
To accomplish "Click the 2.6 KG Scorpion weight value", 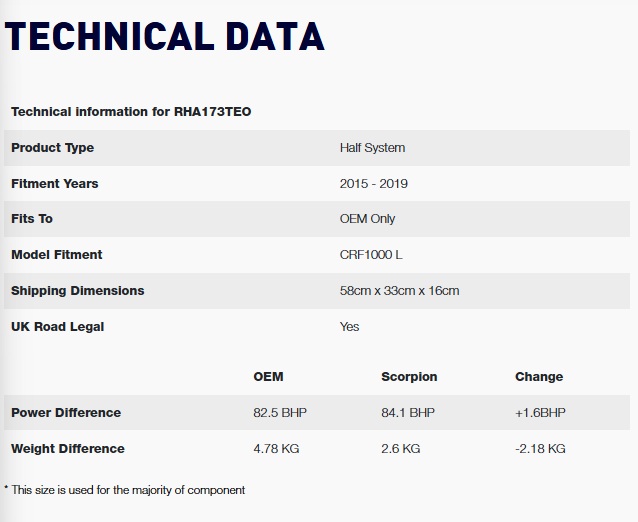I will pyautogui.click(x=400, y=448).
